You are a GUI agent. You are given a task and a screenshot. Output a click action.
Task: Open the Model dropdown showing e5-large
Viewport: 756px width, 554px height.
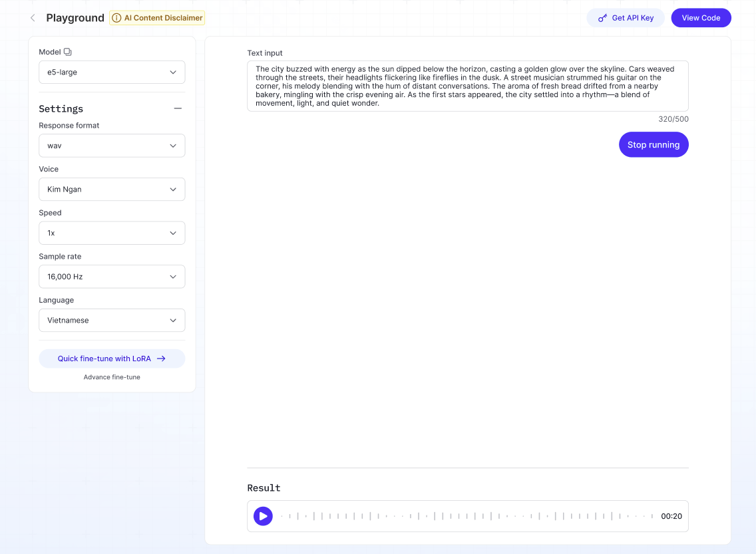(112, 72)
